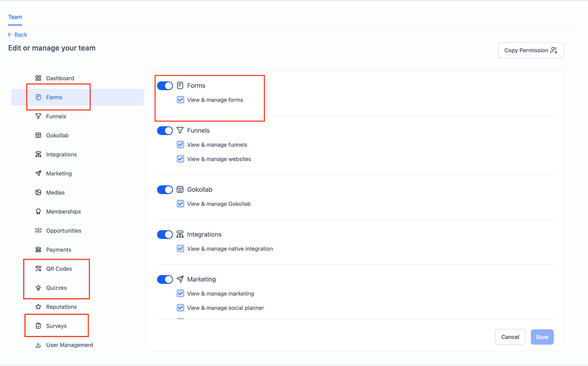Click the QR Codes icon in sidebar
Viewport: 588px width, 366px height.
38,269
